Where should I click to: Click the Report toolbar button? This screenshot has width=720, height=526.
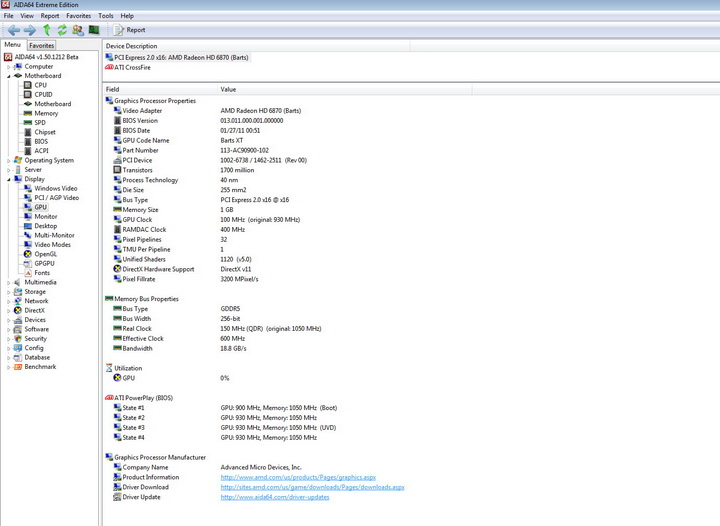point(130,30)
